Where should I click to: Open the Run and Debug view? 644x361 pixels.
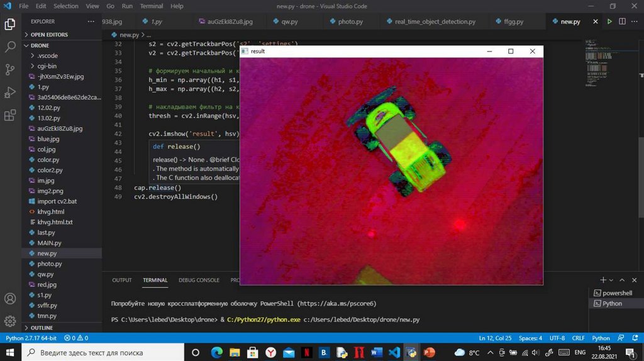pyautogui.click(x=10, y=92)
